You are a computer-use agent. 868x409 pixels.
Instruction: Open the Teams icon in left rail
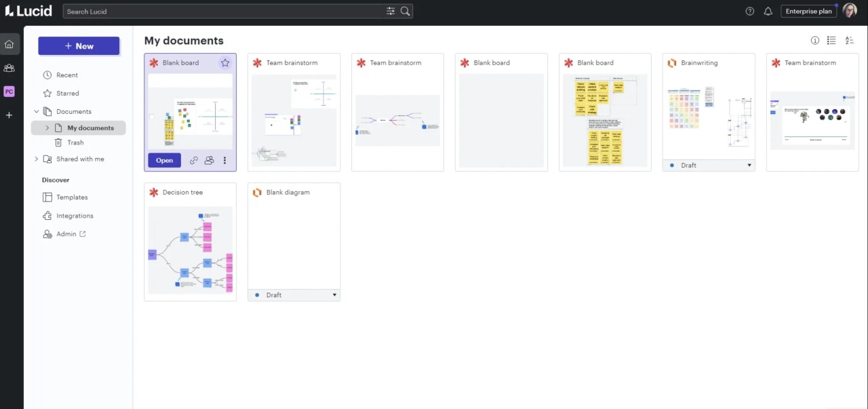9,68
